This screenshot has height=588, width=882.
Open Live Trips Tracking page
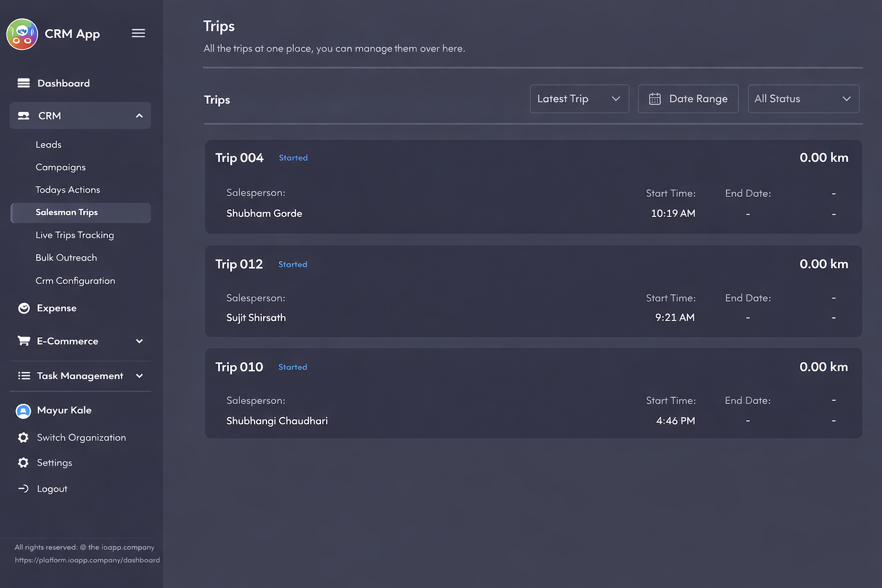click(x=75, y=235)
